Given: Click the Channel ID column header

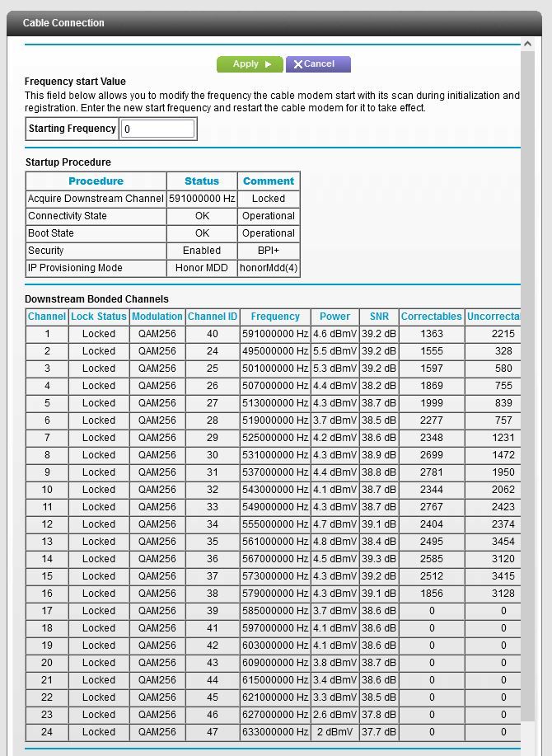Looking at the screenshot, I should pyautogui.click(x=213, y=317).
